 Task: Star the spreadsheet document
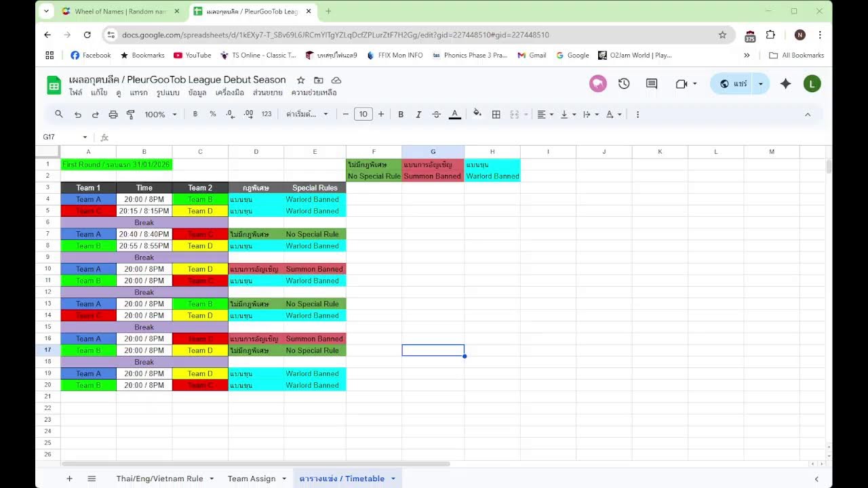click(301, 80)
